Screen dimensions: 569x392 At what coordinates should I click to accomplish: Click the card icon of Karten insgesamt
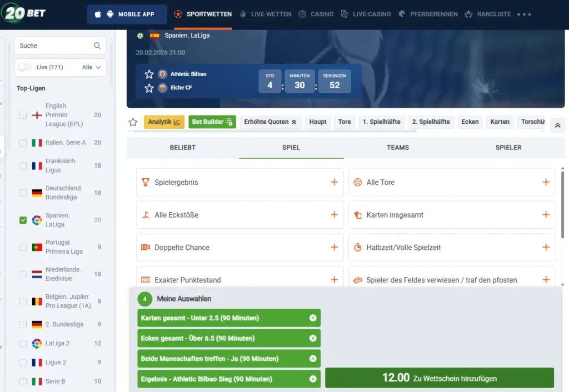click(358, 215)
